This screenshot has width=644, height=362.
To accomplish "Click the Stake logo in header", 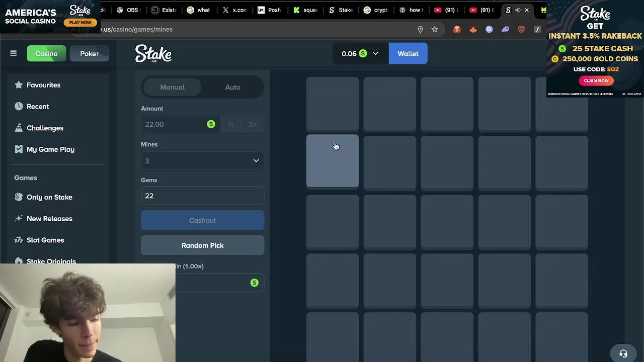I will pyautogui.click(x=153, y=54).
